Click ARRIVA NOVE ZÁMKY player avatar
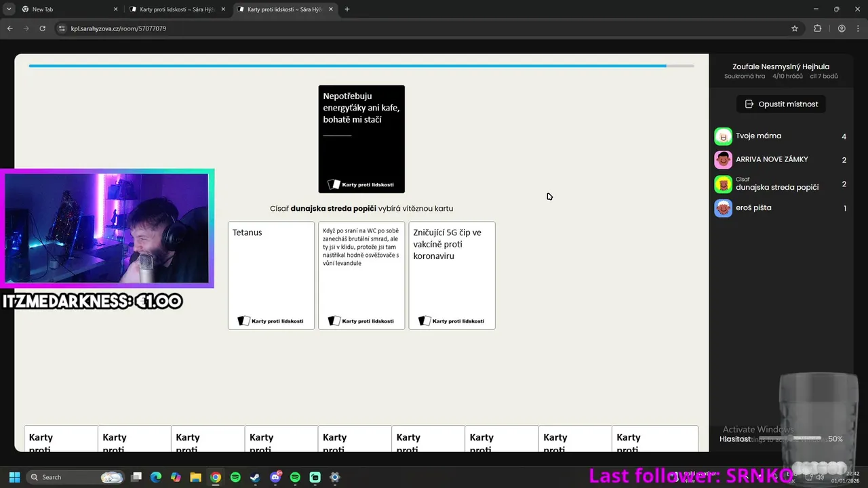868x488 pixels. click(723, 160)
